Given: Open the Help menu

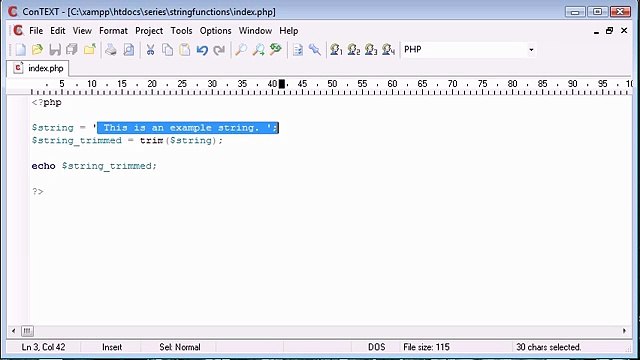Looking at the screenshot, I should click(x=289, y=31).
